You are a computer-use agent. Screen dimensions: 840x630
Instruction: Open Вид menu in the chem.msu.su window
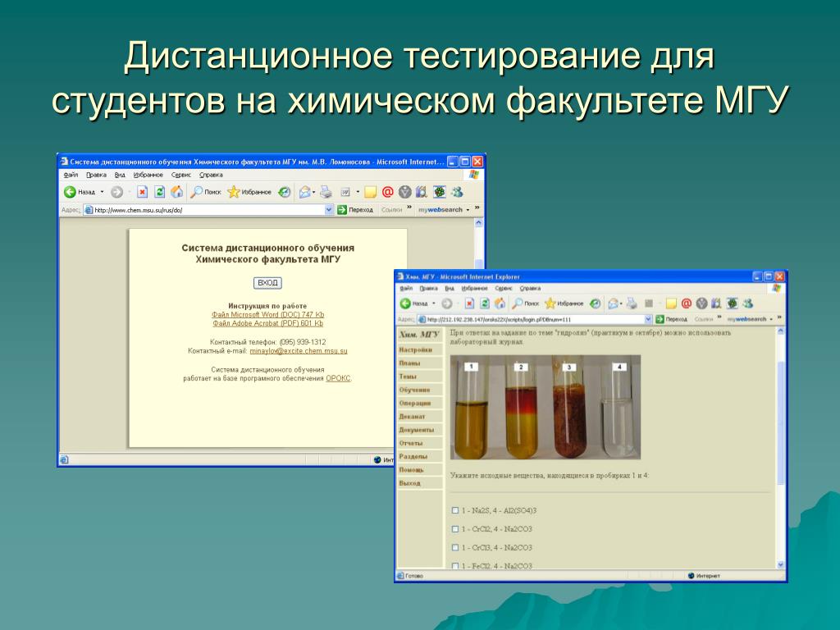(x=120, y=175)
